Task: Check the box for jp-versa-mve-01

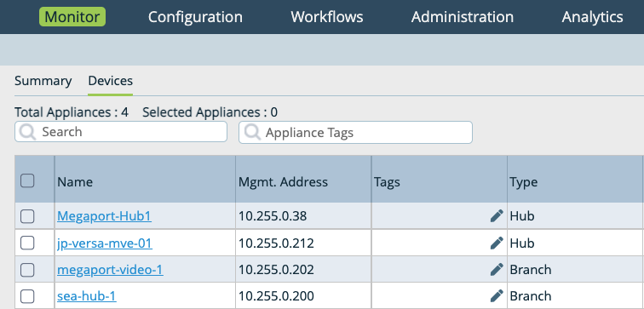Action: [27, 243]
